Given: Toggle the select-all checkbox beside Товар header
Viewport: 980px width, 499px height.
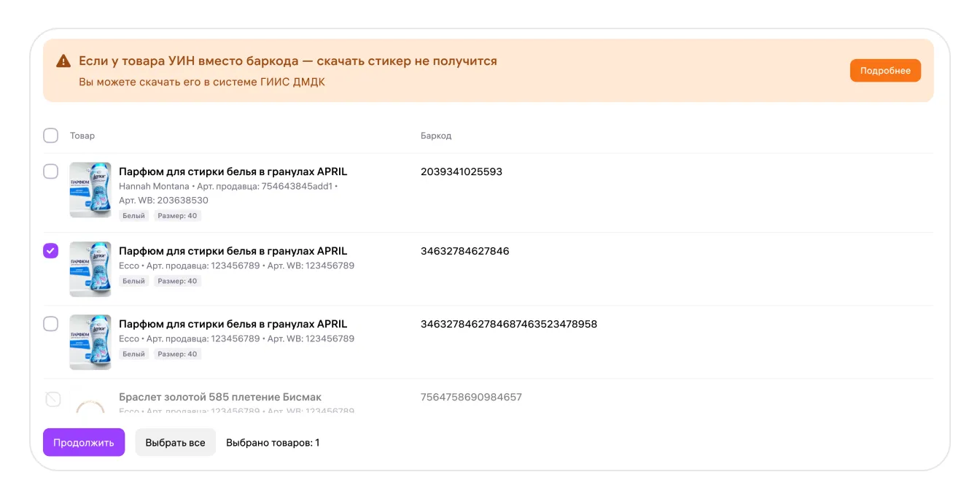Looking at the screenshot, I should (50, 136).
